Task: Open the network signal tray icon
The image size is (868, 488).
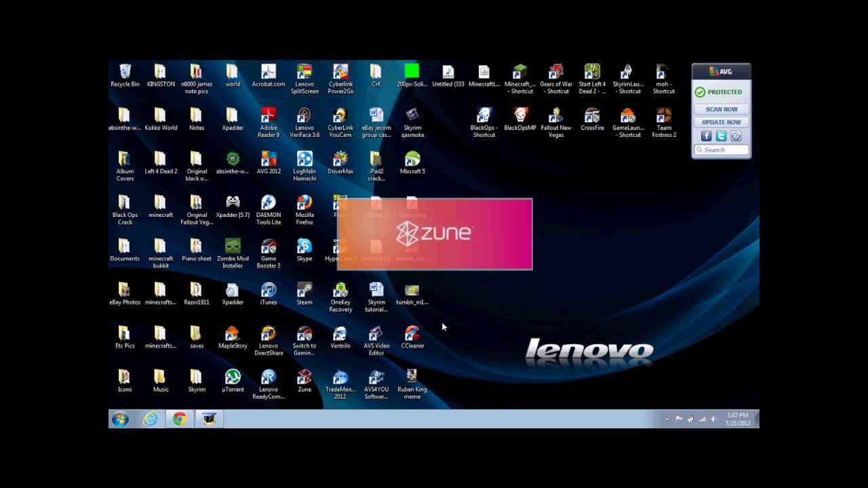Action: point(702,420)
